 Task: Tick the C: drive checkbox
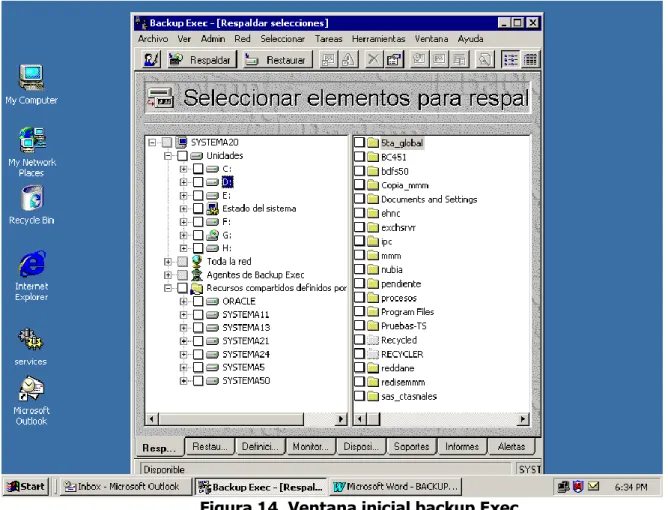198,169
